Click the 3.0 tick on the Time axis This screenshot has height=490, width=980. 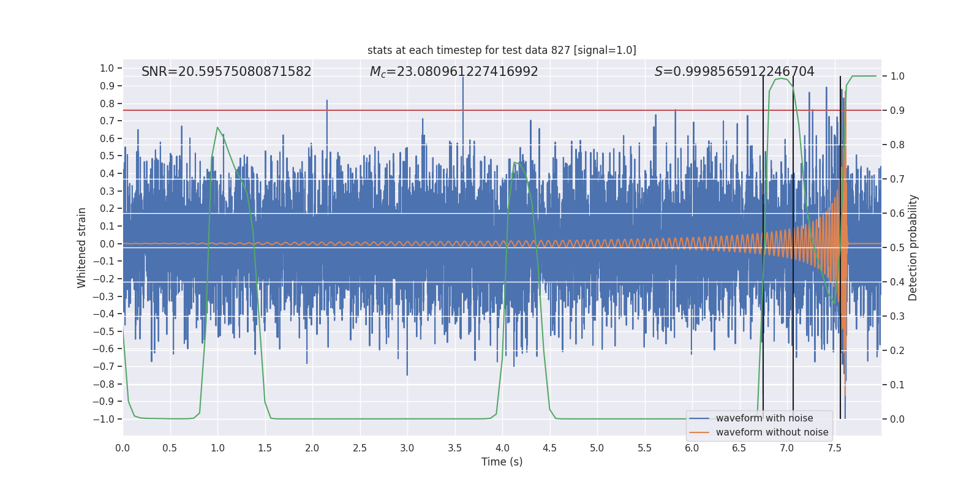click(407, 448)
